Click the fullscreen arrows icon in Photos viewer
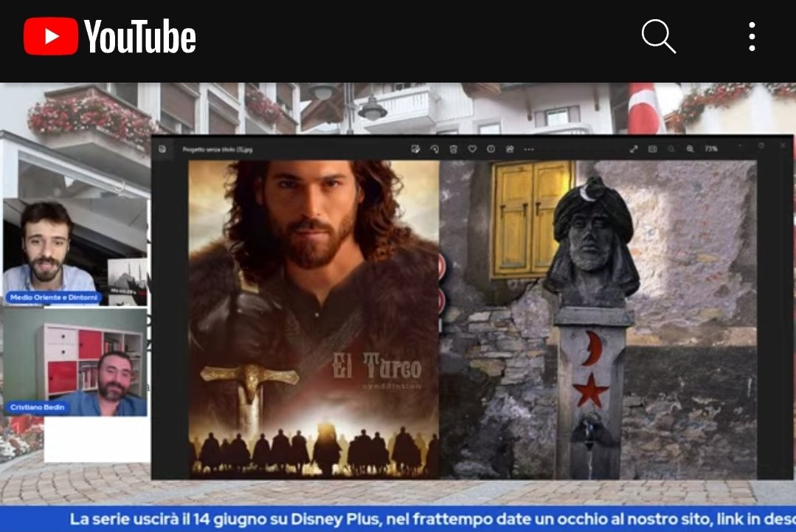This screenshot has height=532, width=796. coord(634,149)
